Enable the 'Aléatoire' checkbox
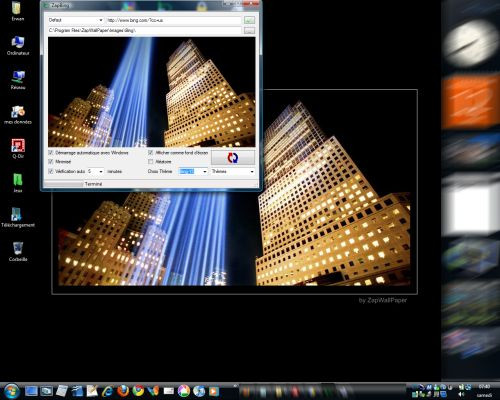 150,161
